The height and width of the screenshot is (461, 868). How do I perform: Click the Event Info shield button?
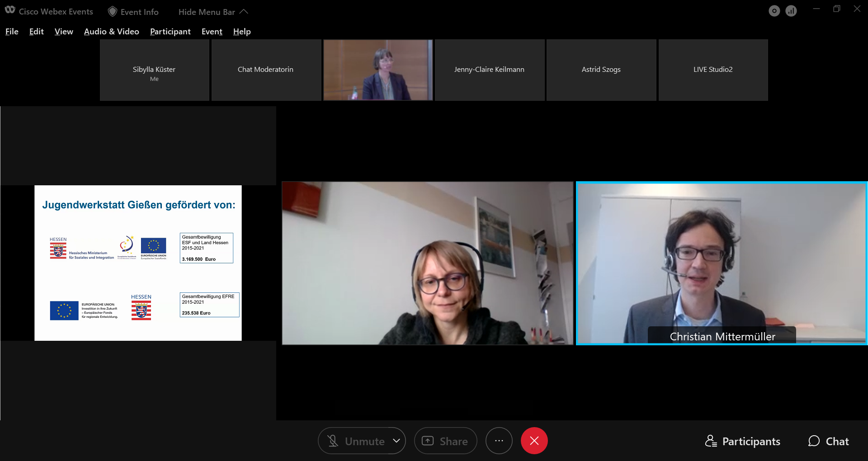[133, 12]
